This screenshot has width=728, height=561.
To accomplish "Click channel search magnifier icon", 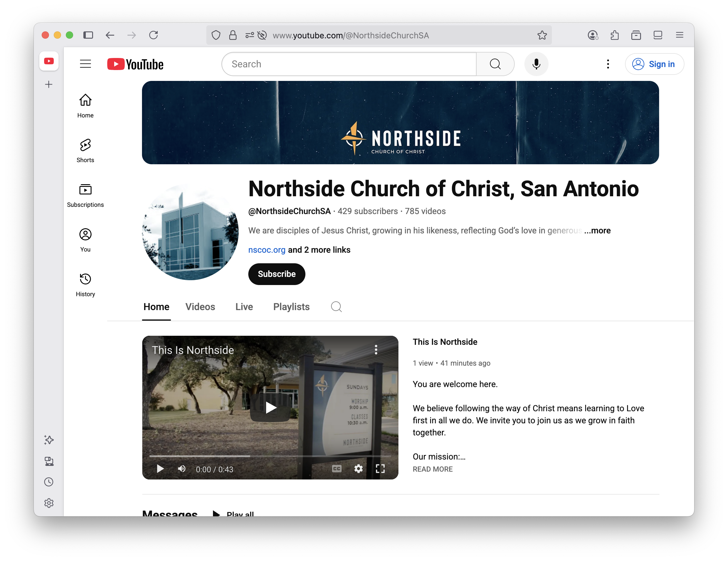I will point(336,306).
